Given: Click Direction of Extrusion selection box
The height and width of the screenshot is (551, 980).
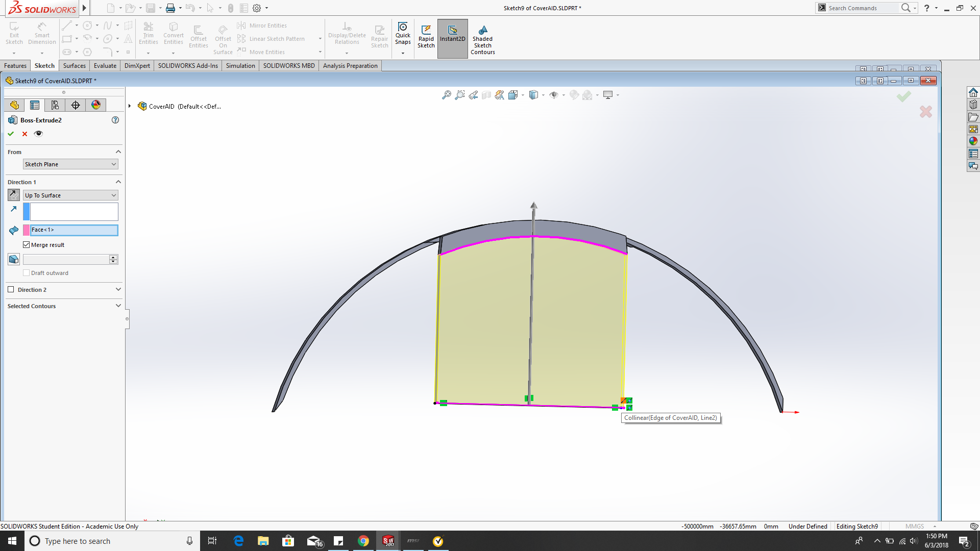Looking at the screenshot, I should pos(74,212).
